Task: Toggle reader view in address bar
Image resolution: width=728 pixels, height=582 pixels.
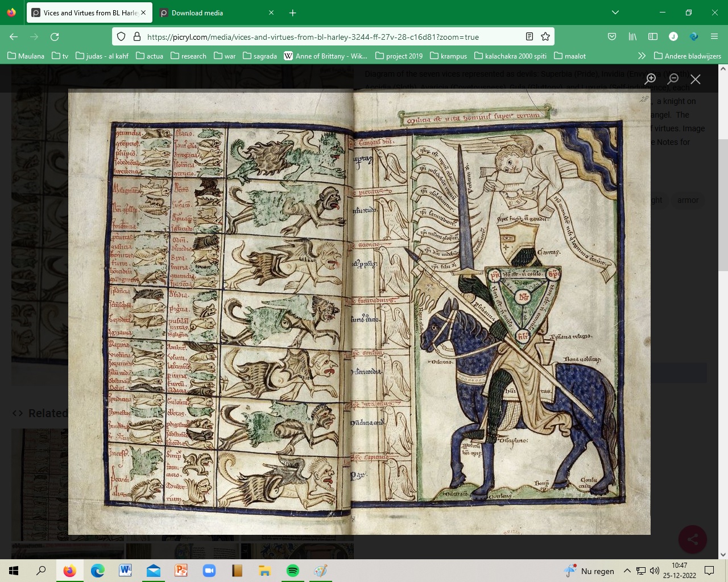Action: pyautogui.click(x=530, y=37)
